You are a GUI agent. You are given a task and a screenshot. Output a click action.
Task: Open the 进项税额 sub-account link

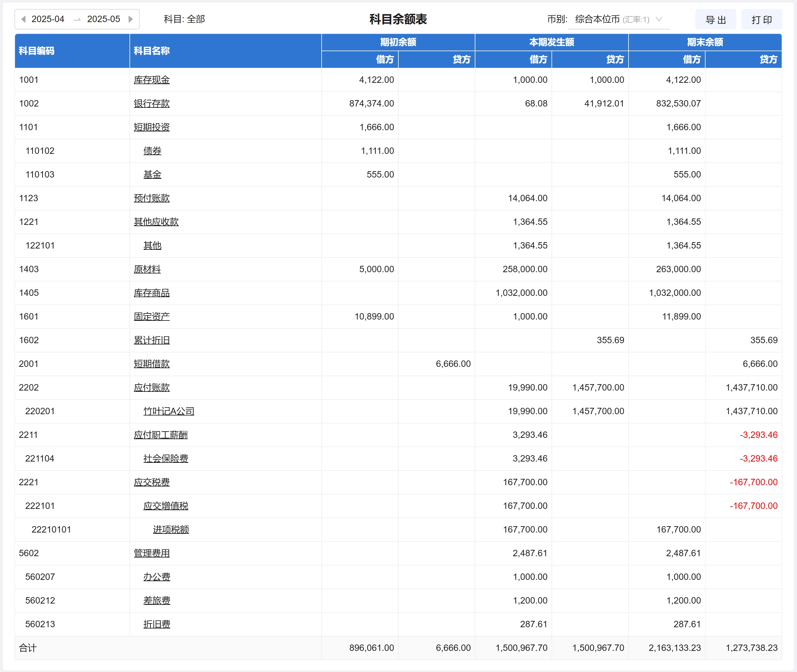pos(171,530)
